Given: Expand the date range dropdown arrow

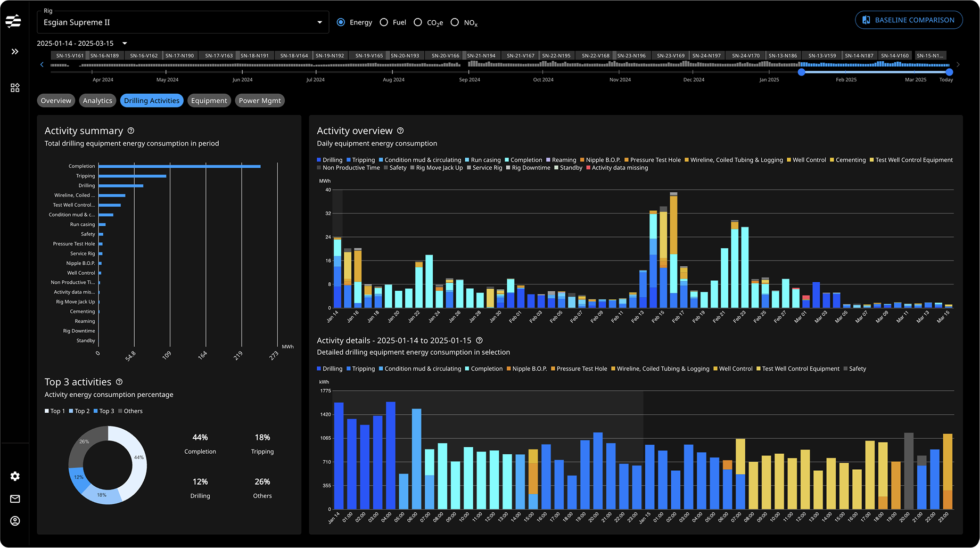Looking at the screenshot, I should 125,44.
